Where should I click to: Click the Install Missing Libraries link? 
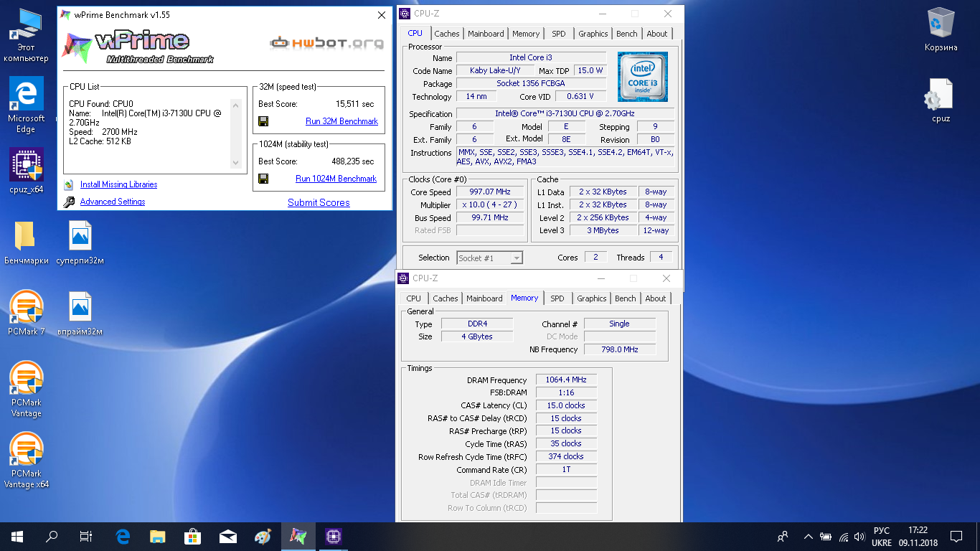tap(118, 184)
